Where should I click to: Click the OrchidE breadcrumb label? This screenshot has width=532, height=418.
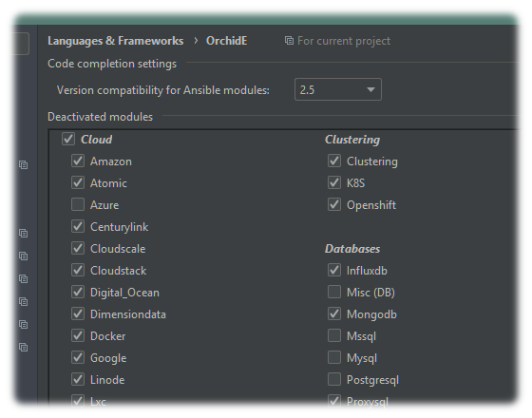(x=227, y=41)
